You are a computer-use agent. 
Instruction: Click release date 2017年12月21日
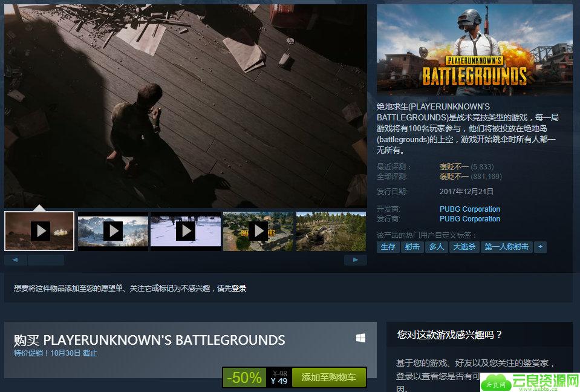click(x=466, y=192)
